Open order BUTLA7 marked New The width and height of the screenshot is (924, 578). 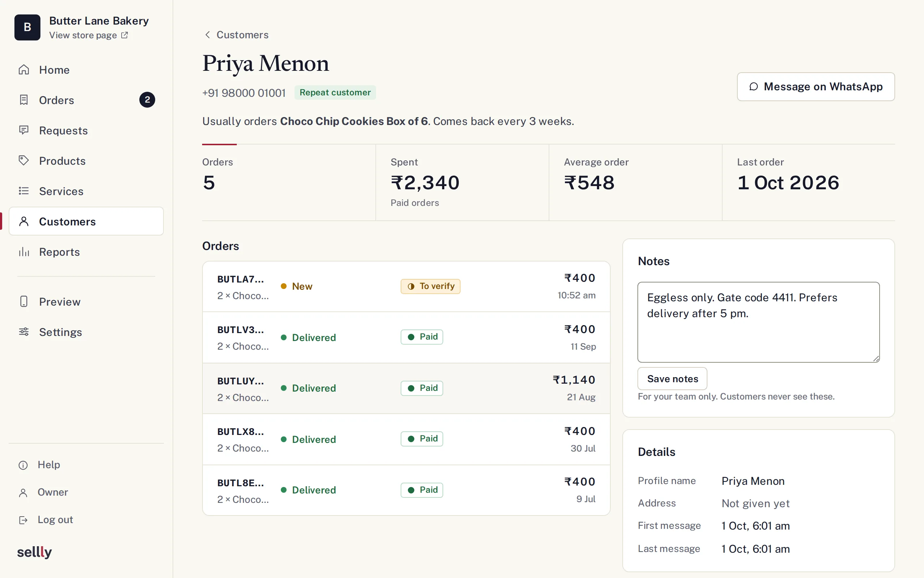[406, 286]
